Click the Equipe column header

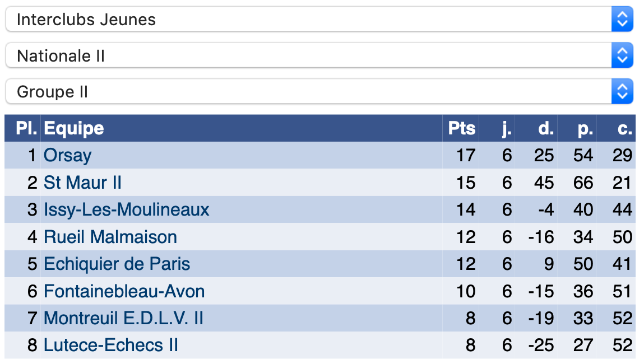click(x=74, y=128)
